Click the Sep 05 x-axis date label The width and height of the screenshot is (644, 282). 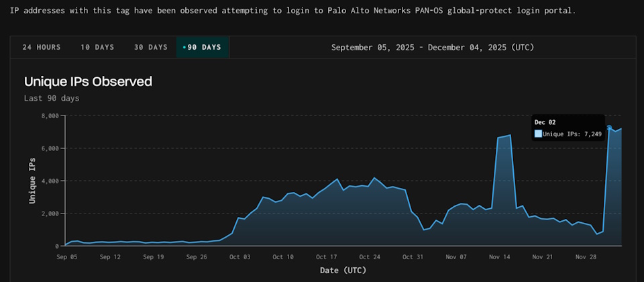(66, 256)
